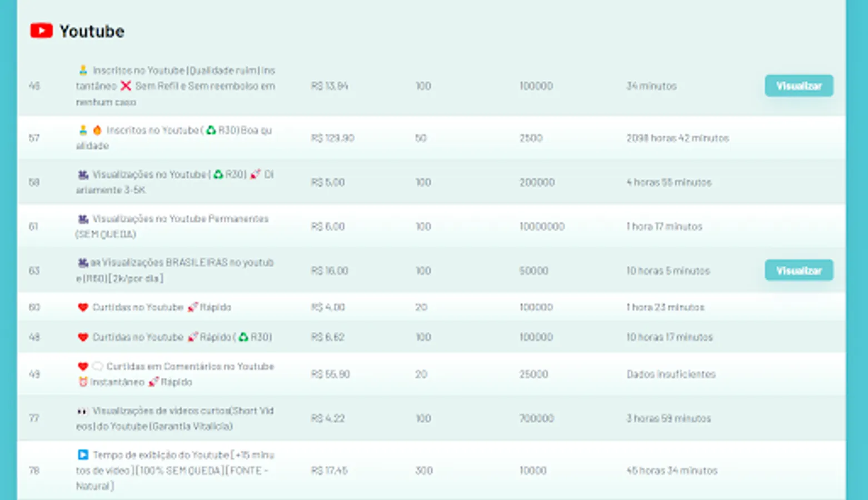The image size is (868, 500).
Task: Select the '45 horas 34 minutos' cell
Action: click(x=672, y=471)
